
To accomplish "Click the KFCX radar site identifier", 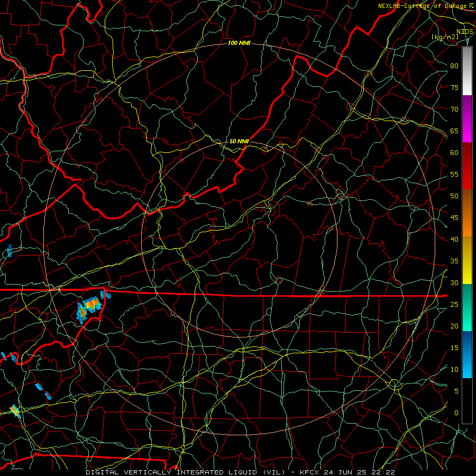I will pyautogui.click(x=309, y=472).
